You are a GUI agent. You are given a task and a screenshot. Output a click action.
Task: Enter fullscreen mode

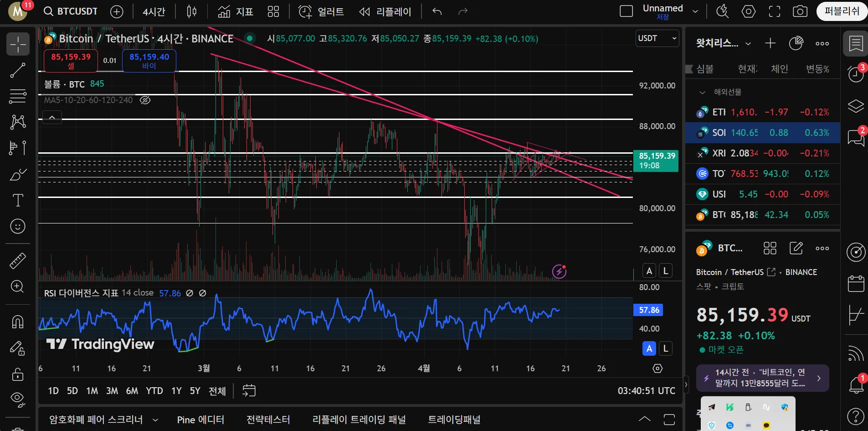point(775,11)
